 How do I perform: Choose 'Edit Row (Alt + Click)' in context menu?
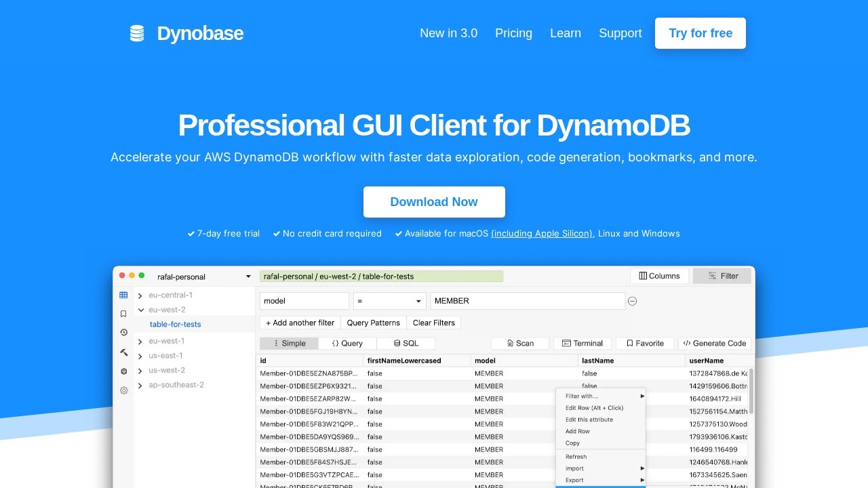click(x=601, y=408)
